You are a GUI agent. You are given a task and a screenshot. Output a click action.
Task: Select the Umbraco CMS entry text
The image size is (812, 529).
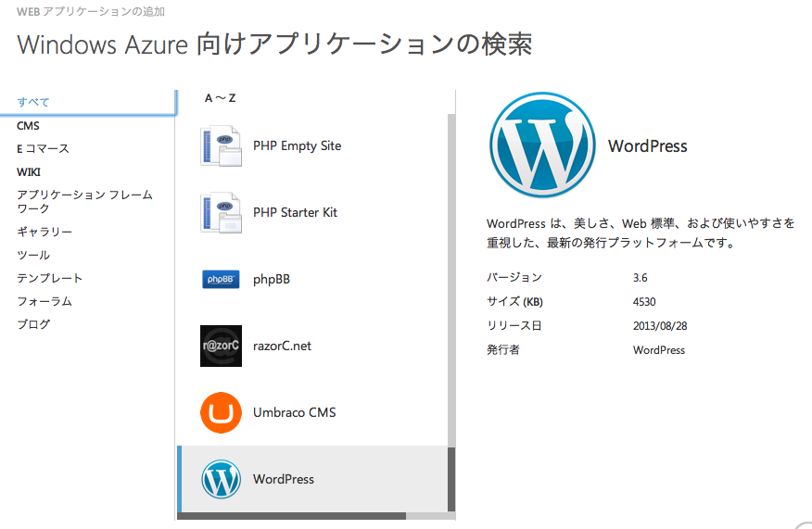(295, 412)
